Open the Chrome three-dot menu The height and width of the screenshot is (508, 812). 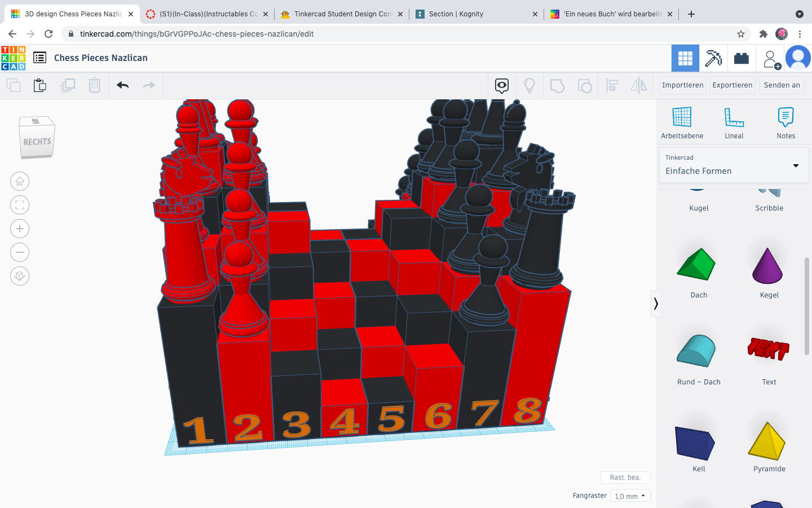tap(800, 34)
